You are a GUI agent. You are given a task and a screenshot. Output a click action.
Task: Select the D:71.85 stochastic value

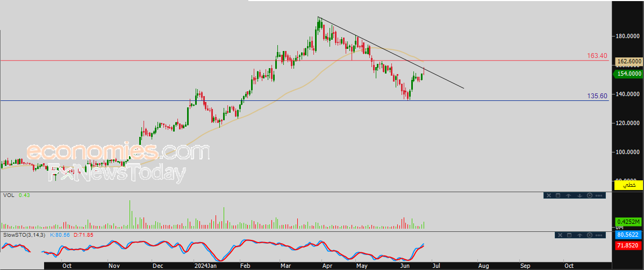[83, 235]
